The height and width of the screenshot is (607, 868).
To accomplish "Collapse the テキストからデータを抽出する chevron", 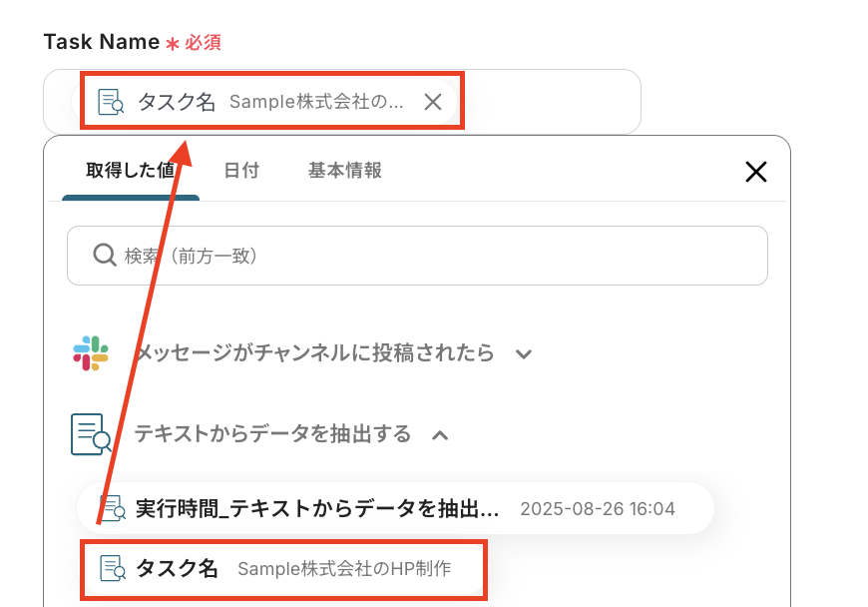I will (439, 434).
